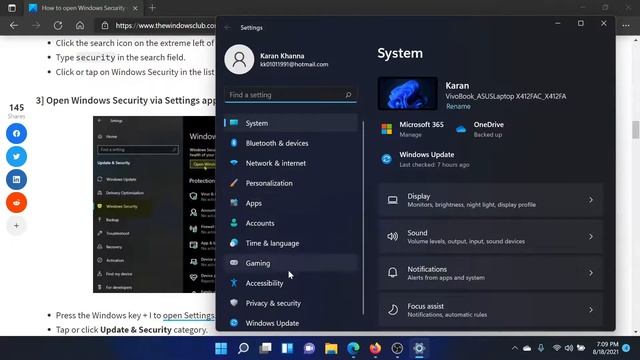Viewport: 640px width, 360px height.
Task: Click the Accessibility figure icon
Action: click(234, 283)
